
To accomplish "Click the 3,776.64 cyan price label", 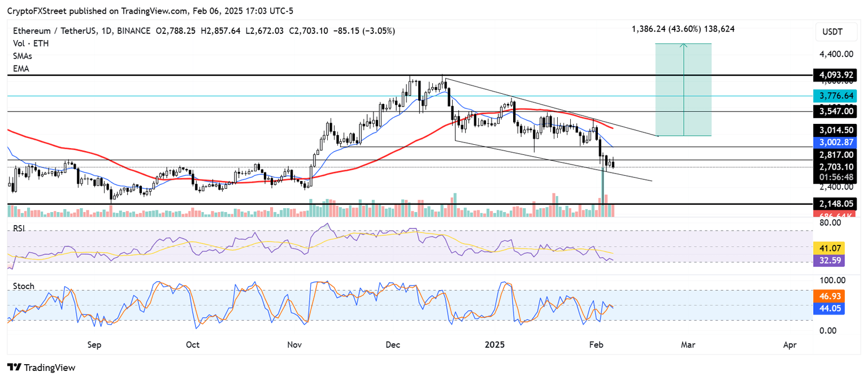I will (835, 96).
